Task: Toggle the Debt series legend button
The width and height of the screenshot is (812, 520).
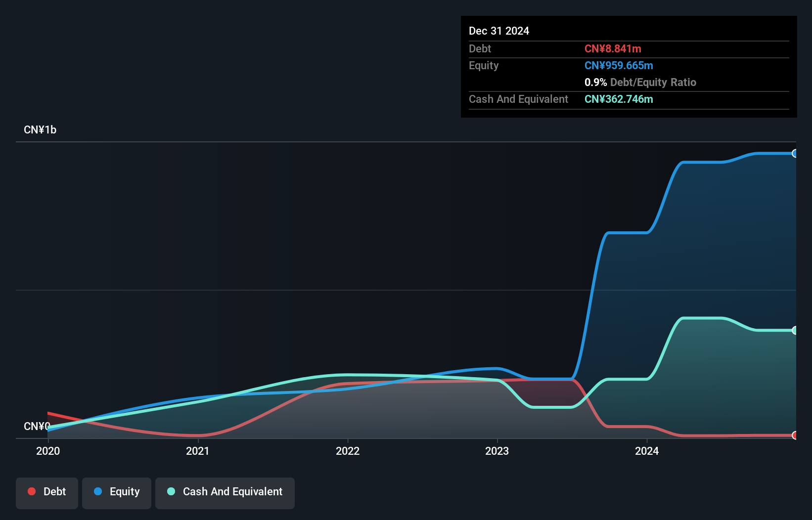Action: (47, 493)
